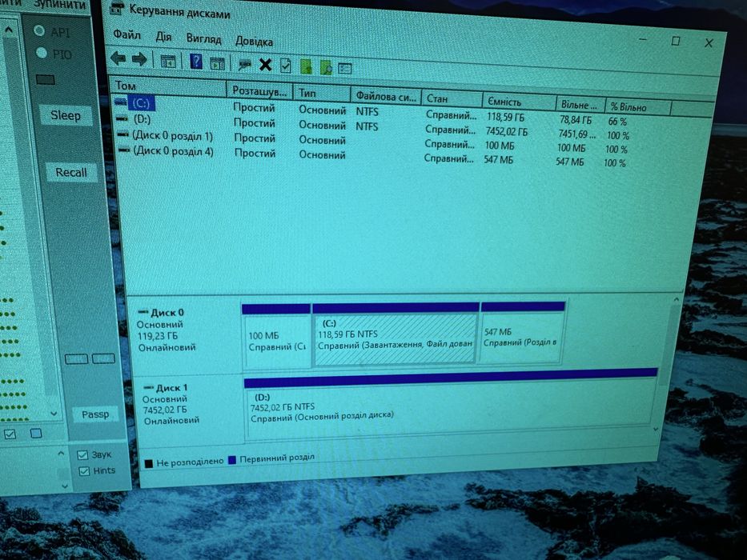
Task: Open the Дія menu
Action: 163,37
